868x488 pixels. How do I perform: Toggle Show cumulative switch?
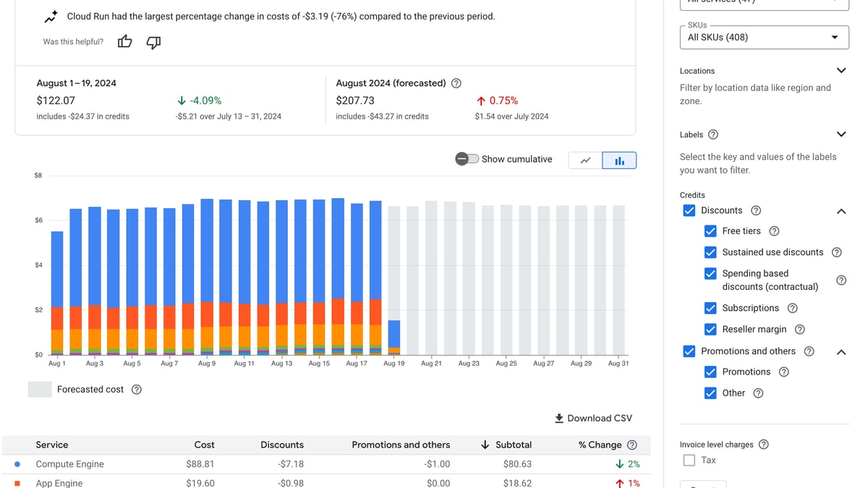click(x=467, y=159)
